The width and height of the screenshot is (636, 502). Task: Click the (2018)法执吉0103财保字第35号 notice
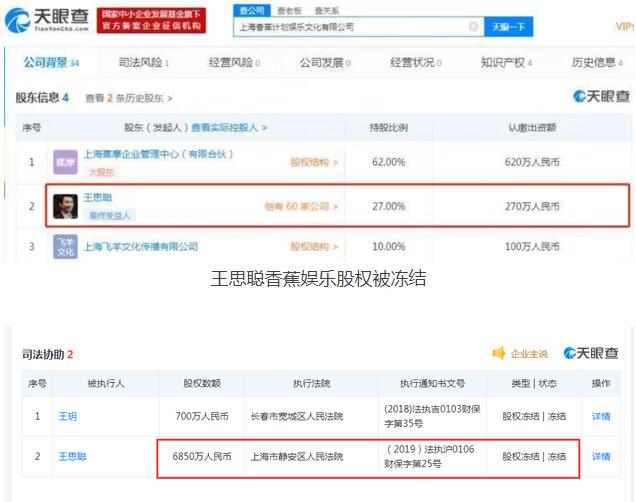tap(432, 416)
